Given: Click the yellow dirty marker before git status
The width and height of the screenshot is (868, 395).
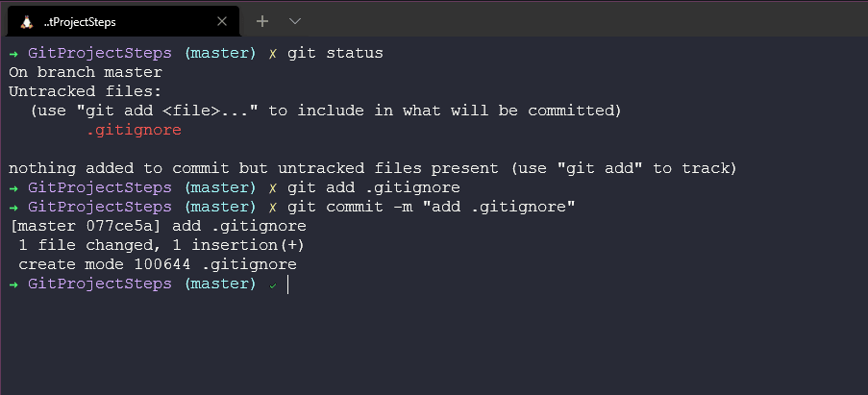Looking at the screenshot, I should click(x=272, y=53).
